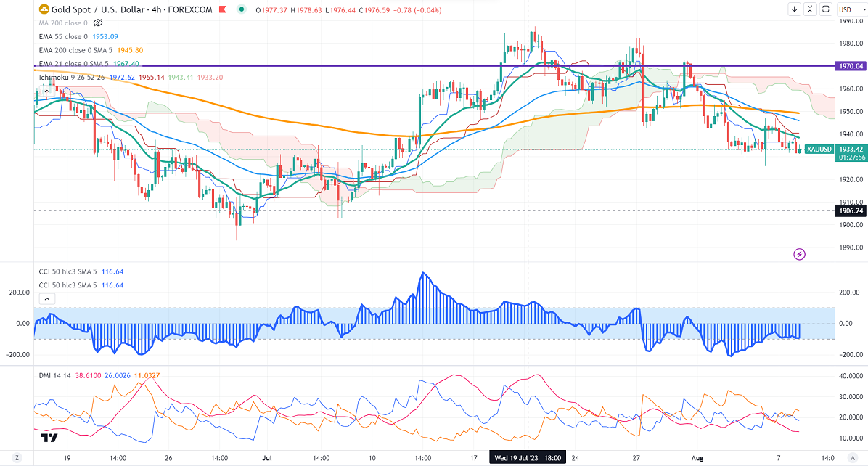The image size is (868, 466).
Task: Select the EMA 200 close 0 SMA 5 label
Action: pos(75,50)
